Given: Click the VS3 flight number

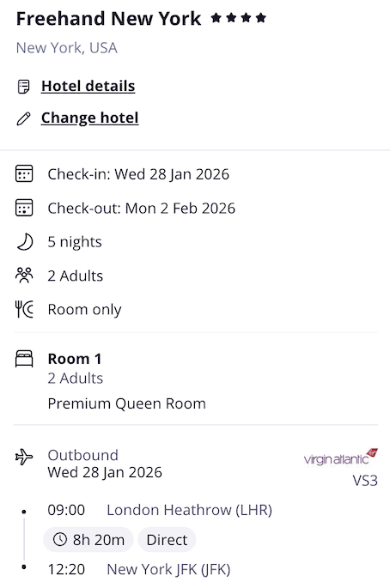Looking at the screenshot, I should pyautogui.click(x=365, y=481).
